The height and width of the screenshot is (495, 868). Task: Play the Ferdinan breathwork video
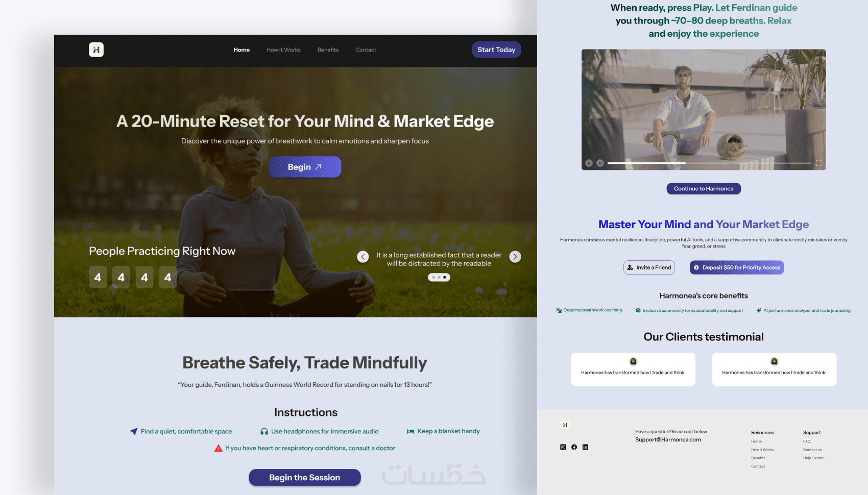click(589, 163)
